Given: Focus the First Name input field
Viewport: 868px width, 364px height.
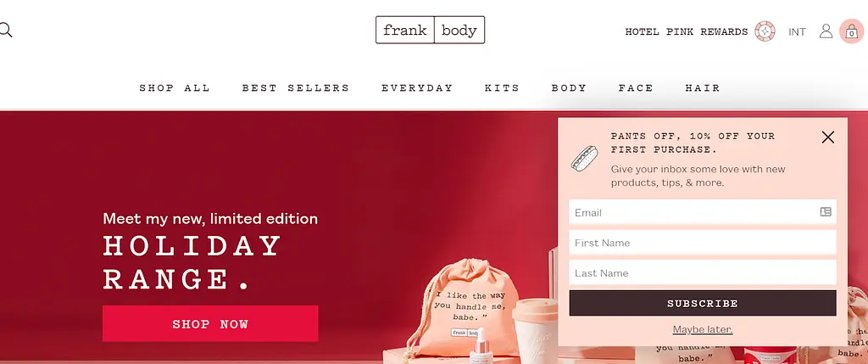Looking at the screenshot, I should [x=703, y=243].
